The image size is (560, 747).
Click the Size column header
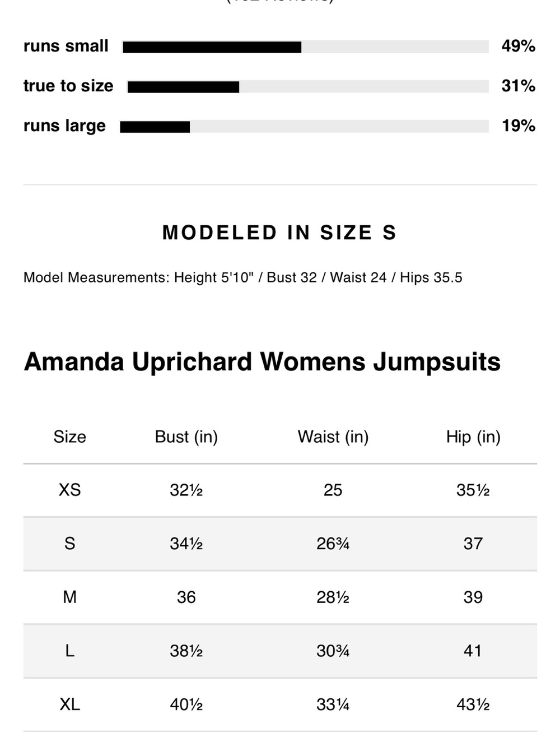coord(69,437)
